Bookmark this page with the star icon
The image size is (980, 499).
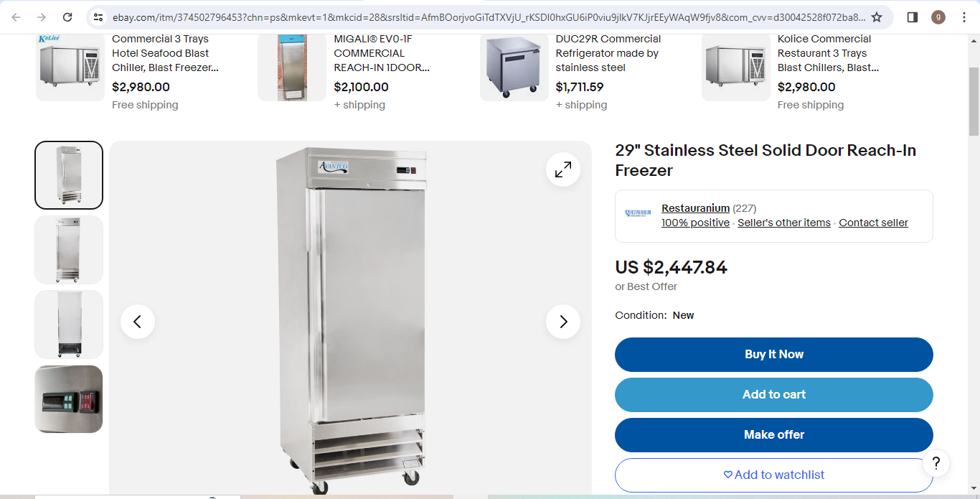tap(877, 17)
